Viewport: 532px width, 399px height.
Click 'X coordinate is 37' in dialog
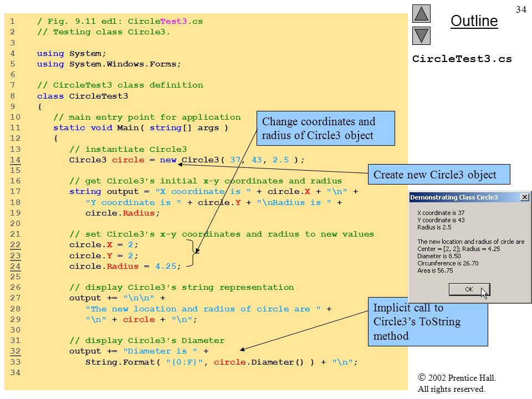coord(441,213)
